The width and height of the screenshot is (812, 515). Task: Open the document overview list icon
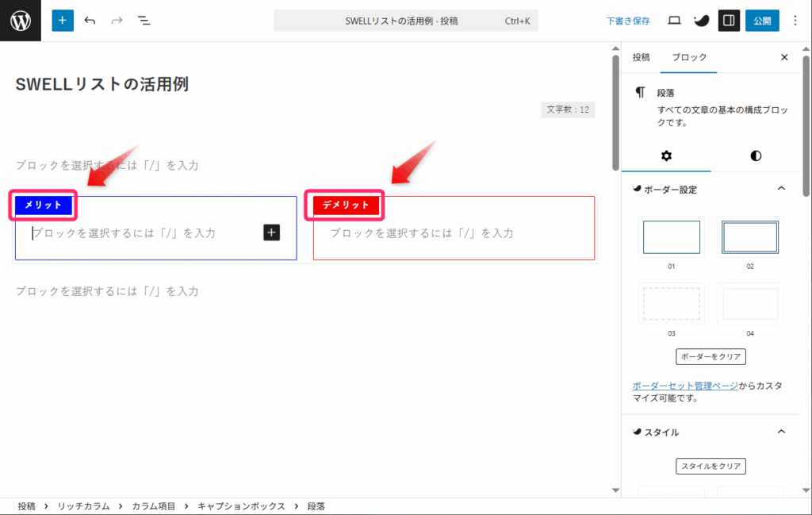(144, 21)
